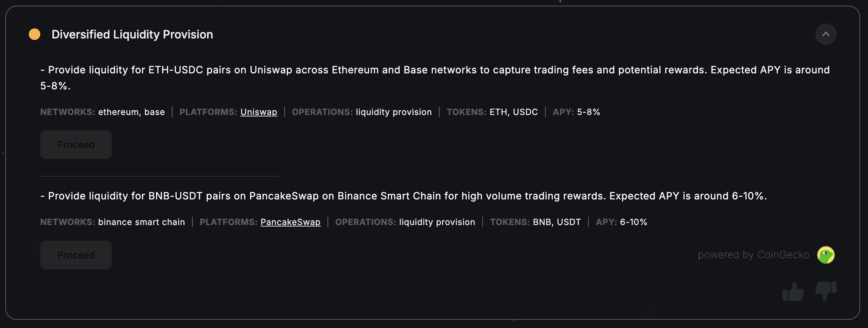The image size is (868, 328).
Task: Click the Diversified Liquidity Provision title
Action: (132, 34)
